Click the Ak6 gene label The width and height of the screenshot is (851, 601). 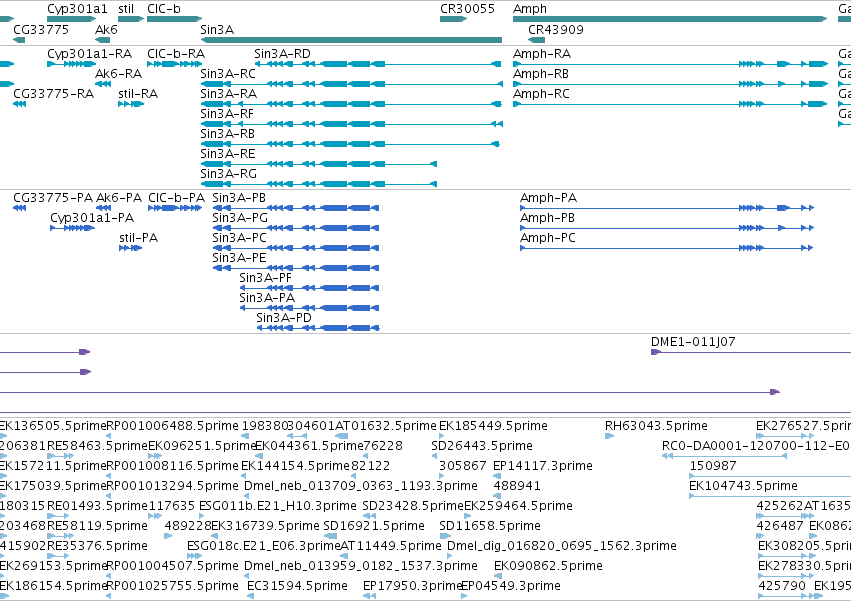[x=106, y=29]
